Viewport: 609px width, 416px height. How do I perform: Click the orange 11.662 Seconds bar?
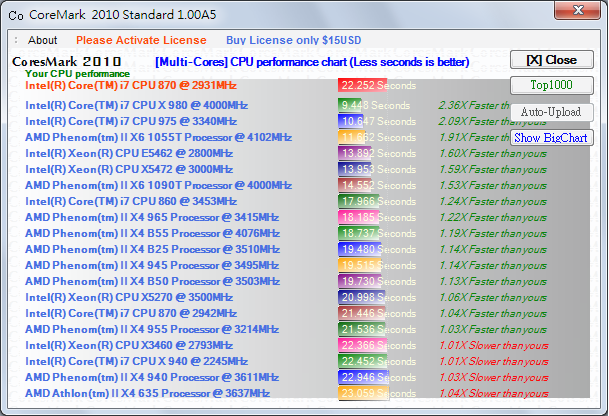pos(353,138)
